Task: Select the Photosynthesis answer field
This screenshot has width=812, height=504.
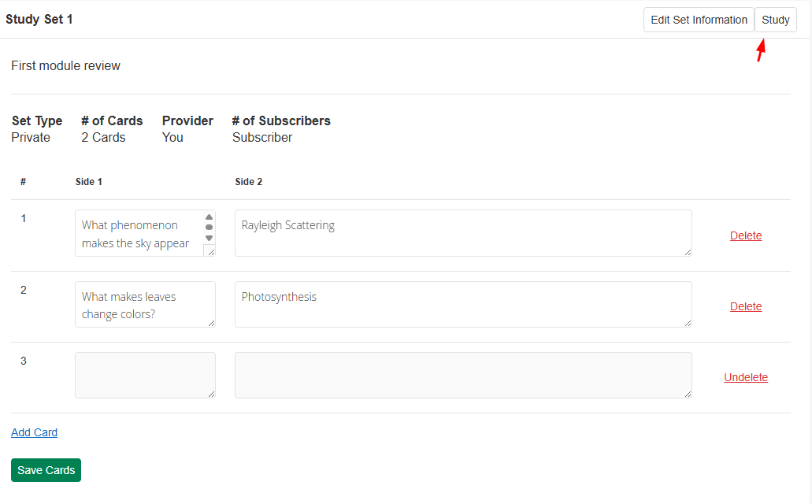Action: [463, 304]
